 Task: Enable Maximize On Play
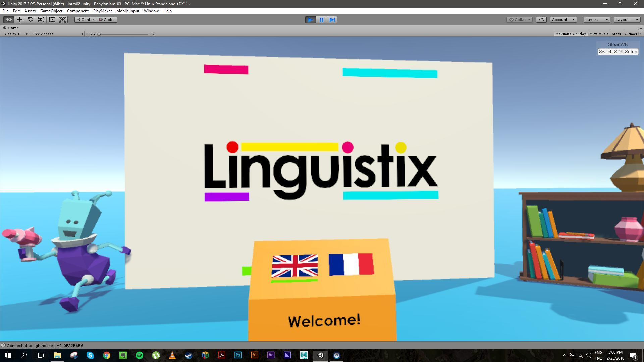pos(571,34)
